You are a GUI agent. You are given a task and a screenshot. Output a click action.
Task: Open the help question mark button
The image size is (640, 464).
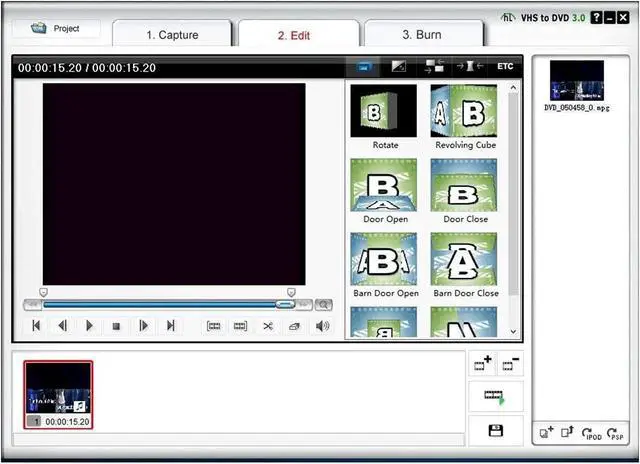click(596, 18)
